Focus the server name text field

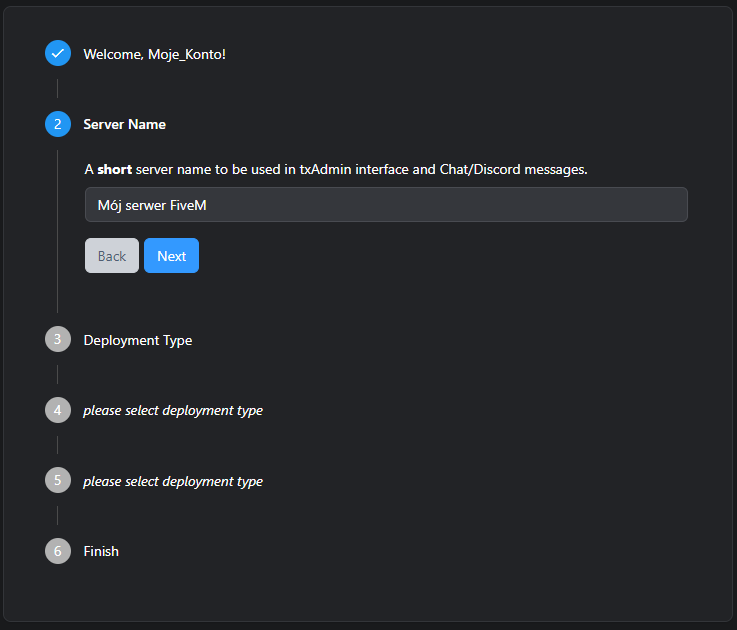[x=386, y=205]
